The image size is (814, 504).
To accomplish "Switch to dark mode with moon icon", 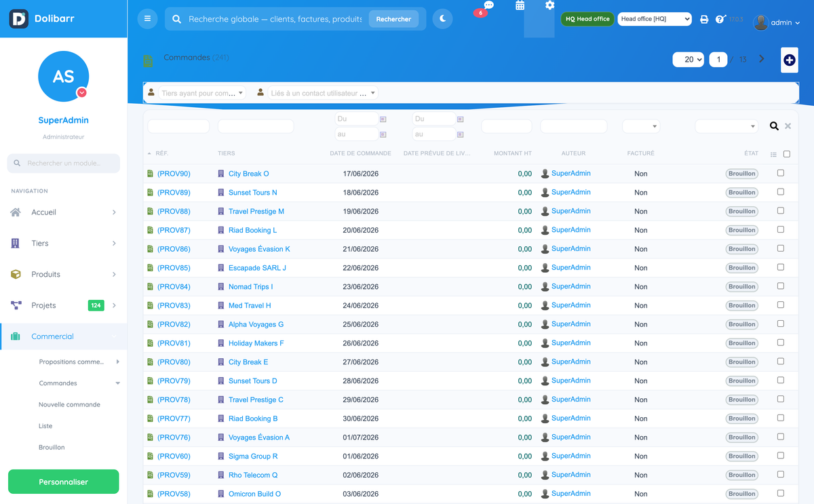I will [443, 19].
